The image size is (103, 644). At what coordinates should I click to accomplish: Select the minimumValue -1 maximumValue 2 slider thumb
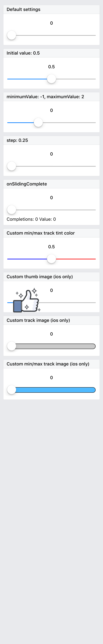pos(38,123)
